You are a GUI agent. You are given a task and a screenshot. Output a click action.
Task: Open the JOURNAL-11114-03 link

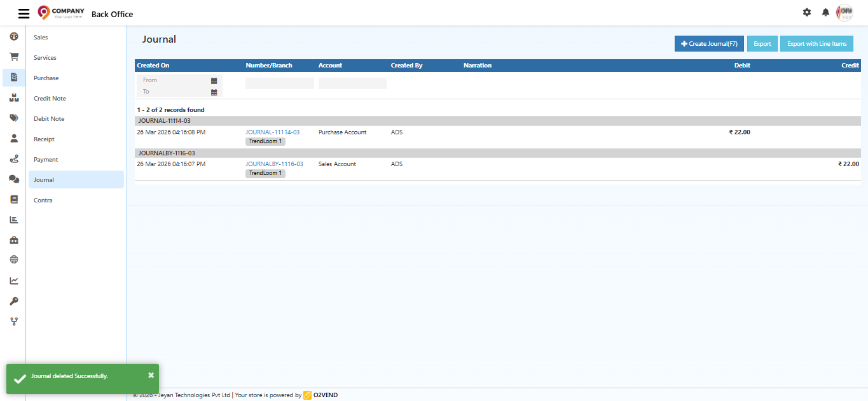click(x=272, y=132)
